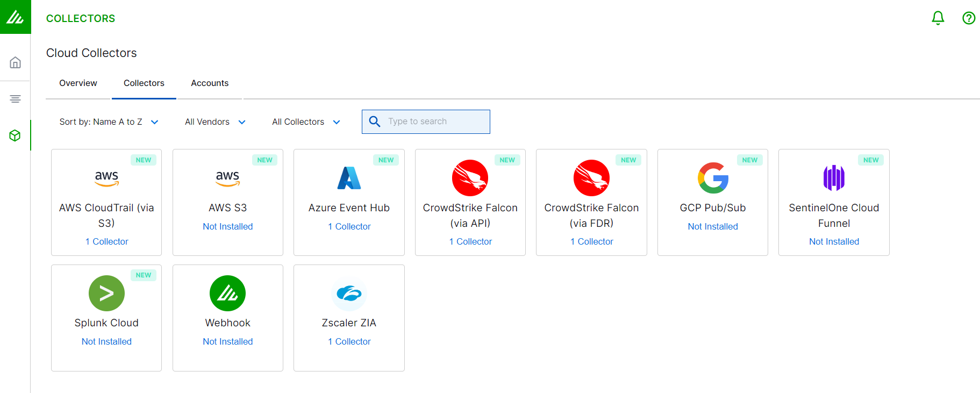Viewport: 980px width, 393px height.
Task: Click the Cloud Collectors page heading
Action: click(91, 53)
